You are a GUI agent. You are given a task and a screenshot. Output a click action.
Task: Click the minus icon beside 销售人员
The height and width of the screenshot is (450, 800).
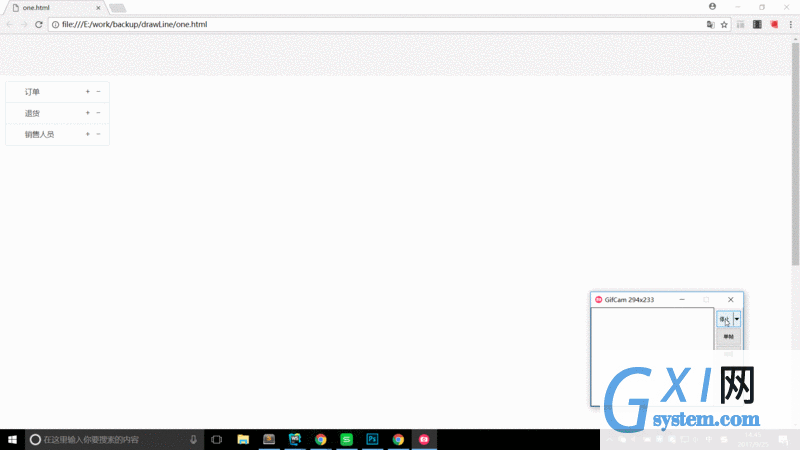[98, 134]
